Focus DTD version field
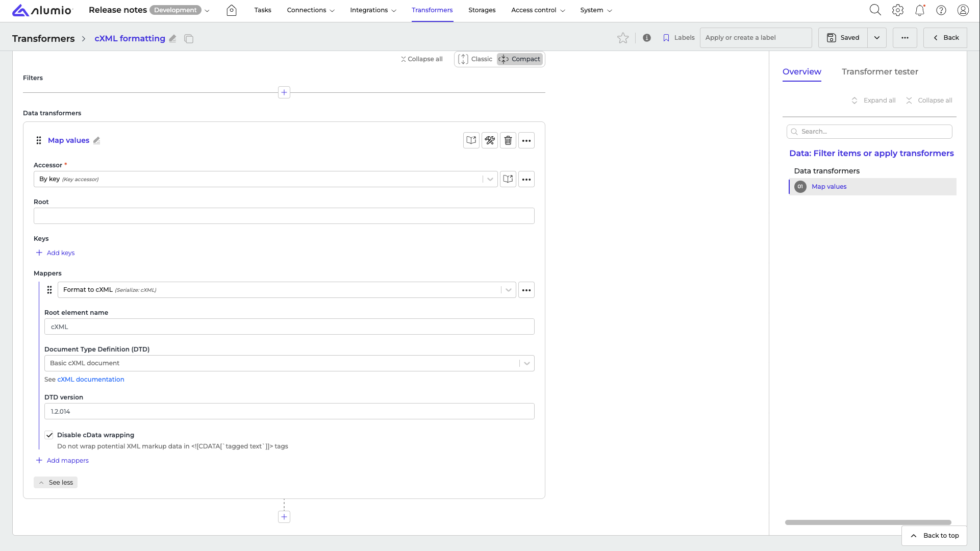The image size is (980, 551). click(x=289, y=411)
